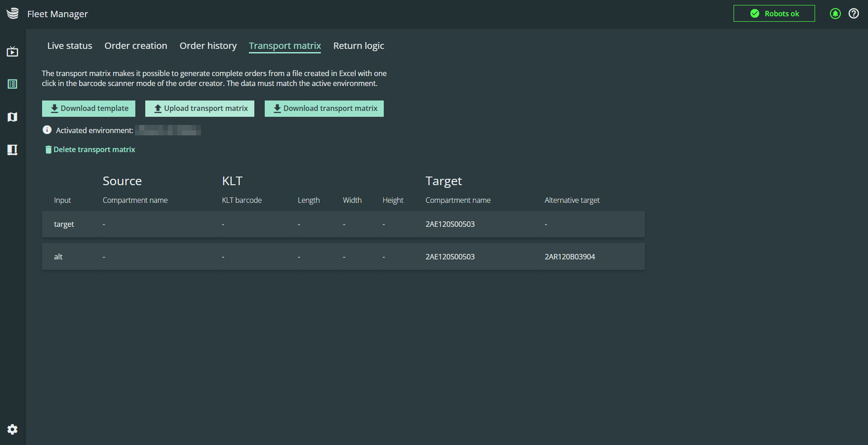868x445 pixels.
Task: Click the Download transport matrix button
Action: pos(324,109)
